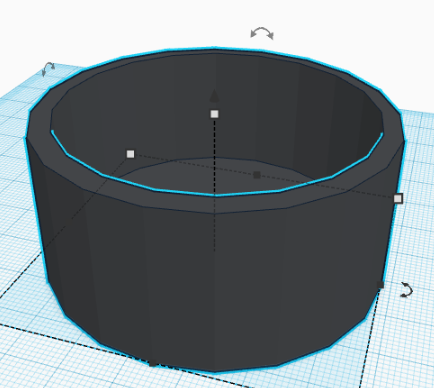This screenshot has height=388, width=434.
Task: Click the black corner handle at right base
Action: click(x=380, y=285)
